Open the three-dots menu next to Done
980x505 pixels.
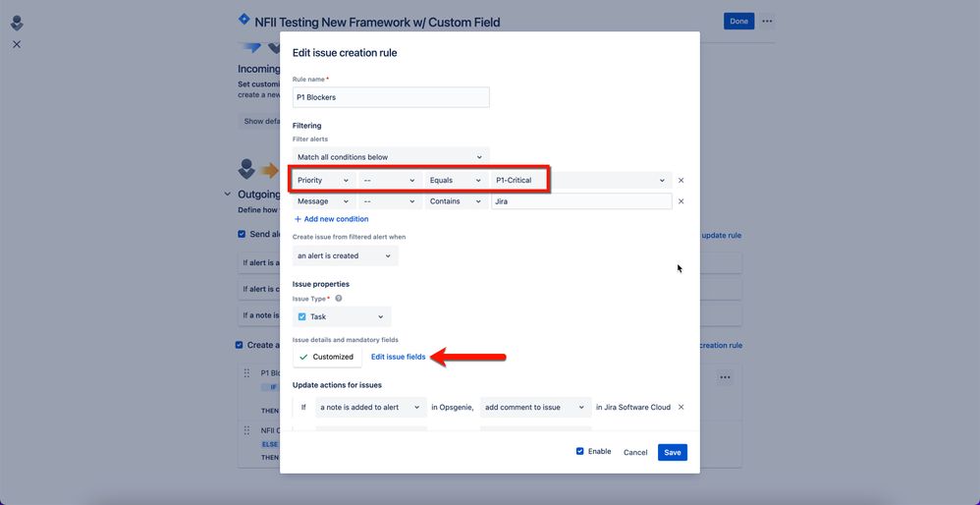pos(767,22)
